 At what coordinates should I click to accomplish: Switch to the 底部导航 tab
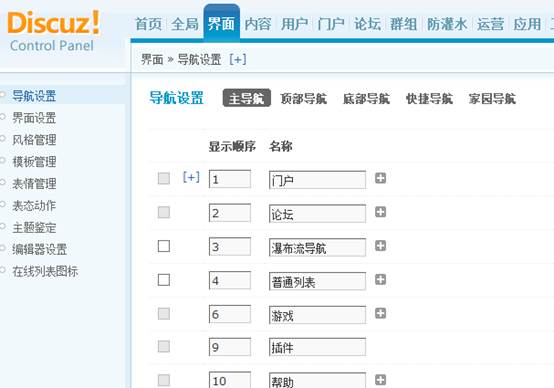(x=366, y=99)
